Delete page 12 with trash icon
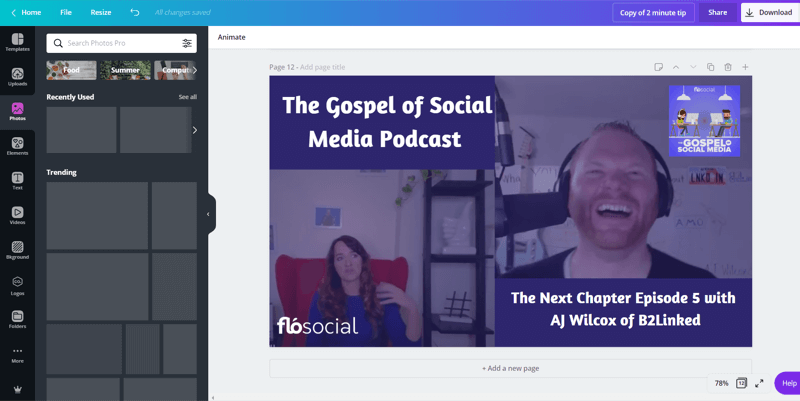 click(x=728, y=67)
